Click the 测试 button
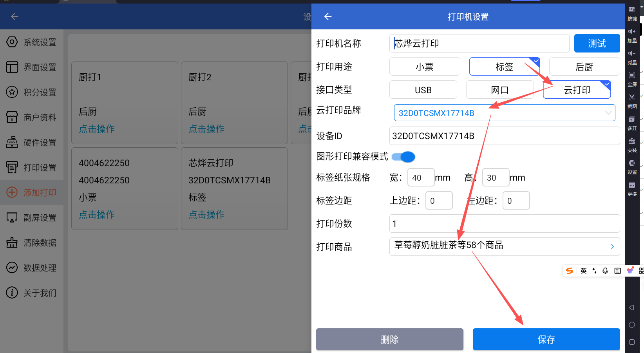 [597, 43]
